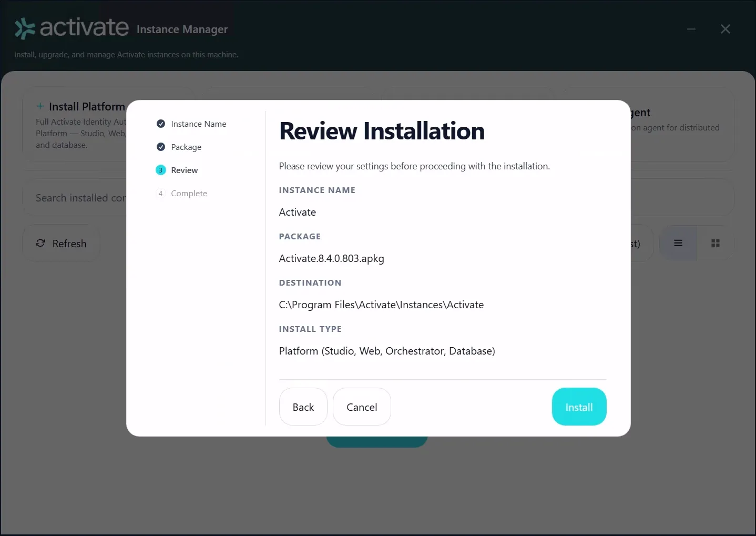Close the Instance Manager window
The width and height of the screenshot is (756, 536).
(x=726, y=29)
